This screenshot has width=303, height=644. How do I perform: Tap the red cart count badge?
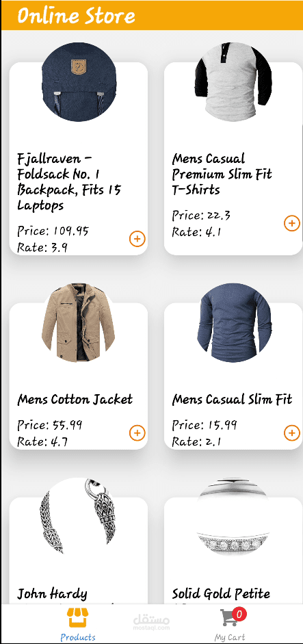[239, 614]
